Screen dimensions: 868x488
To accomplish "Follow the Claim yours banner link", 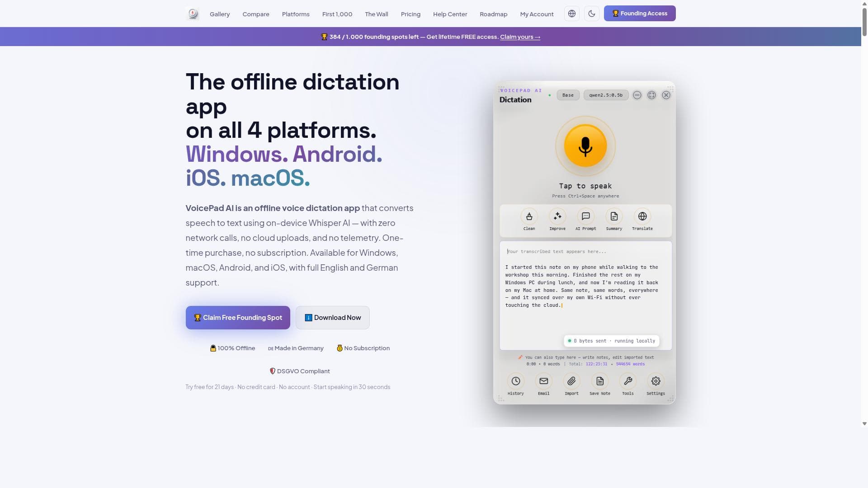I will click(520, 37).
